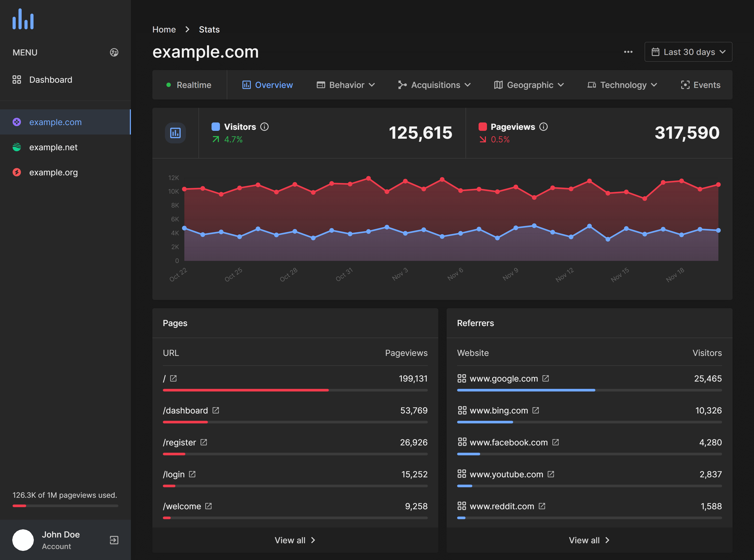The image size is (754, 560).
Task: Open the Last 30 days date range dropdown
Action: [688, 52]
